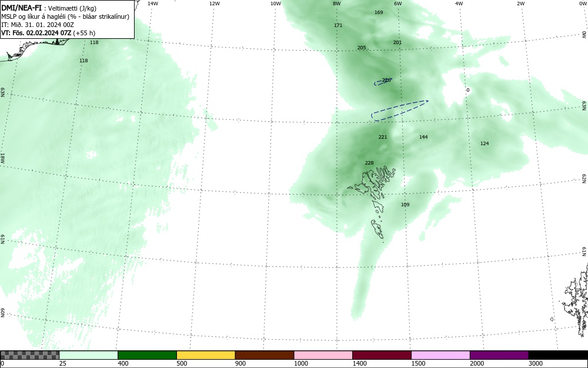Select the 0W longitude label

[x=582, y=4]
